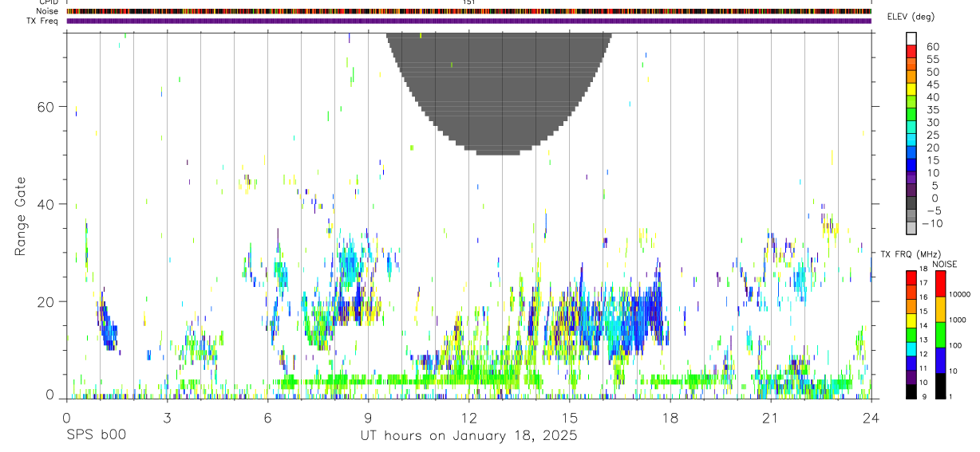Click the blue 11–12 MHz TX FRQ swatch
Screen dimensions: 980x452
click(x=911, y=362)
